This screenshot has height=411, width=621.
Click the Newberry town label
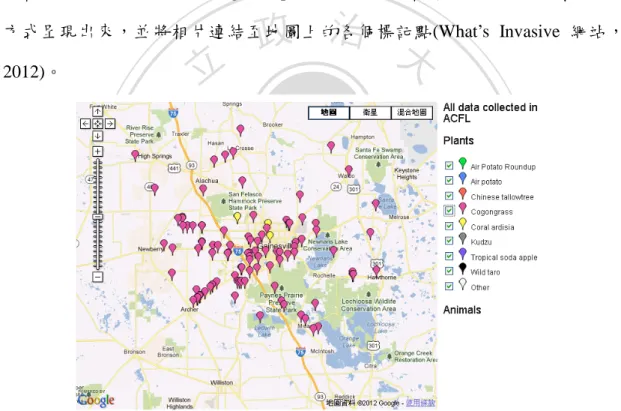point(151,249)
